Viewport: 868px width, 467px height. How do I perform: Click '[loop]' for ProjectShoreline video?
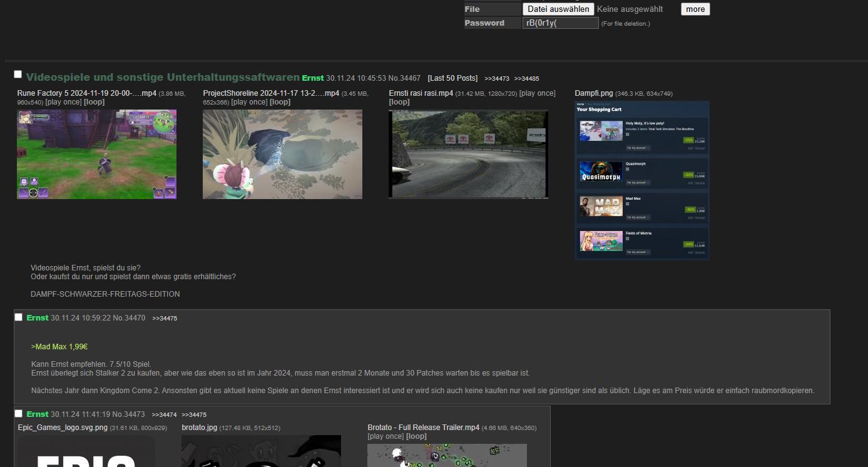click(280, 102)
